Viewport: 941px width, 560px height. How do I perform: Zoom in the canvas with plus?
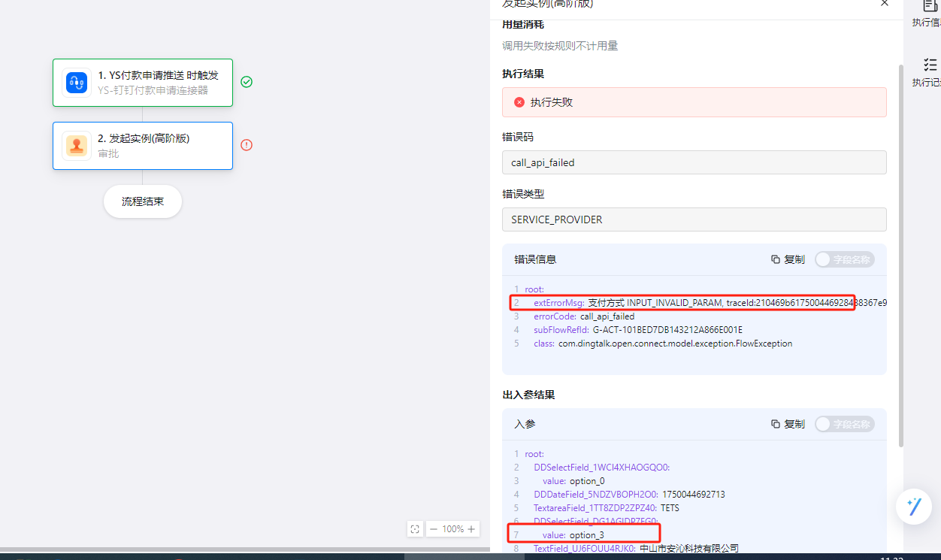[x=471, y=529]
